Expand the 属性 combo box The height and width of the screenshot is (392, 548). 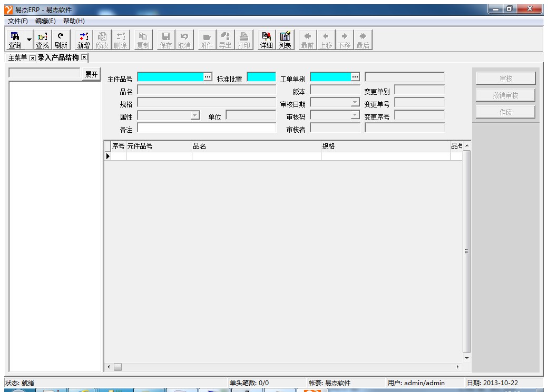point(195,115)
